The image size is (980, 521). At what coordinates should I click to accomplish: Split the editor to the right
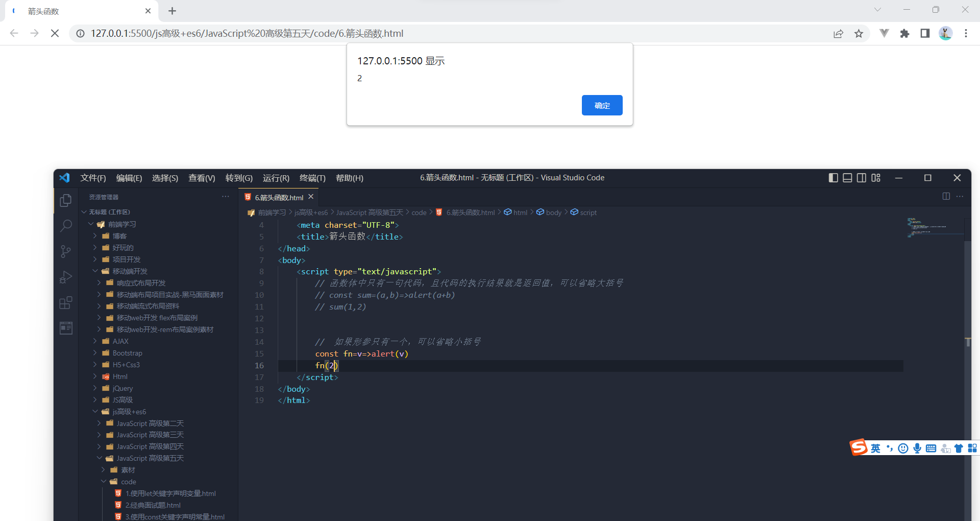point(947,196)
